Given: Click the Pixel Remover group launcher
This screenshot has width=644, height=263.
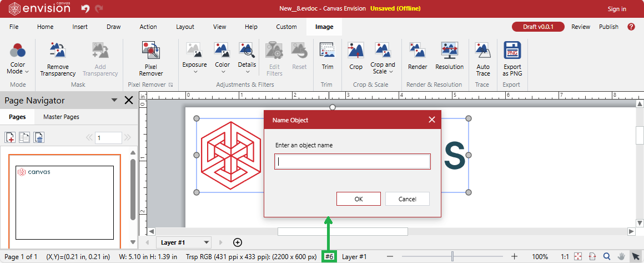Looking at the screenshot, I should pos(171,85).
